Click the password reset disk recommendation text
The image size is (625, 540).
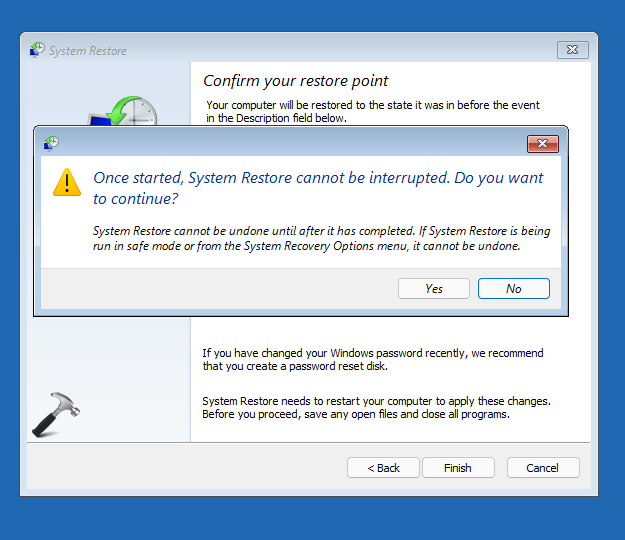373,359
